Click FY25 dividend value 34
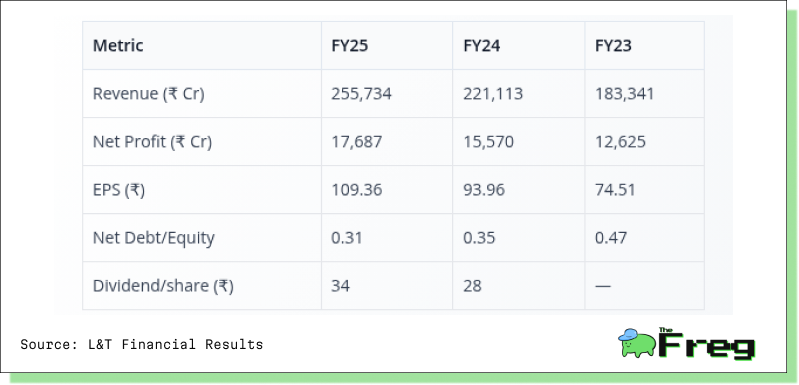The image size is (799, 385). [x=340, y=286]
